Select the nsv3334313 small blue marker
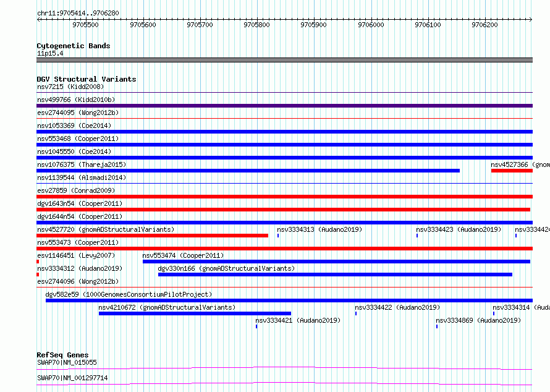This screenshot has height=392, width=550. (x=278, y=236)
